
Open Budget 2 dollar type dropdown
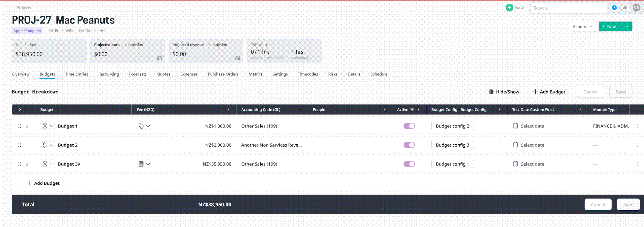tap(51, 145)
